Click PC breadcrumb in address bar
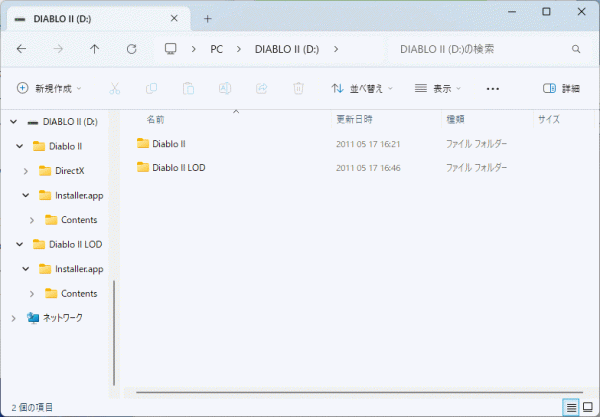The height and width of the screenshot is (417, 600). point(217,49)
